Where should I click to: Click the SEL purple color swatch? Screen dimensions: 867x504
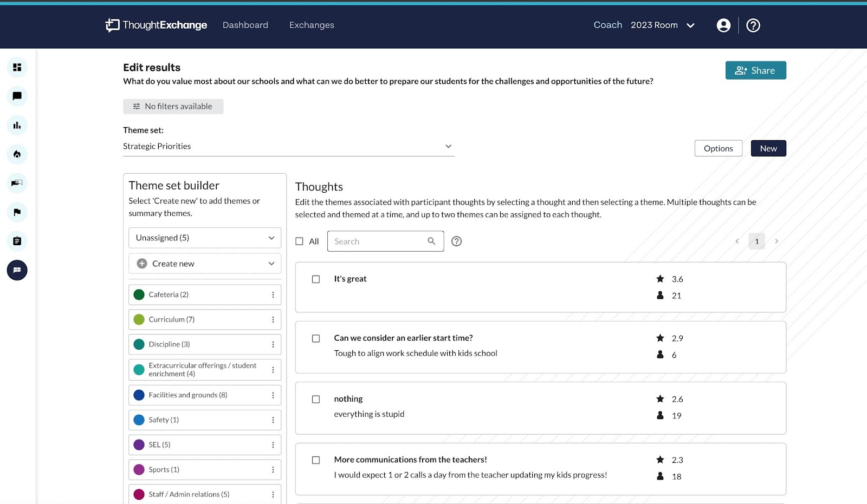pyautogui.click(x=139, y=445)
